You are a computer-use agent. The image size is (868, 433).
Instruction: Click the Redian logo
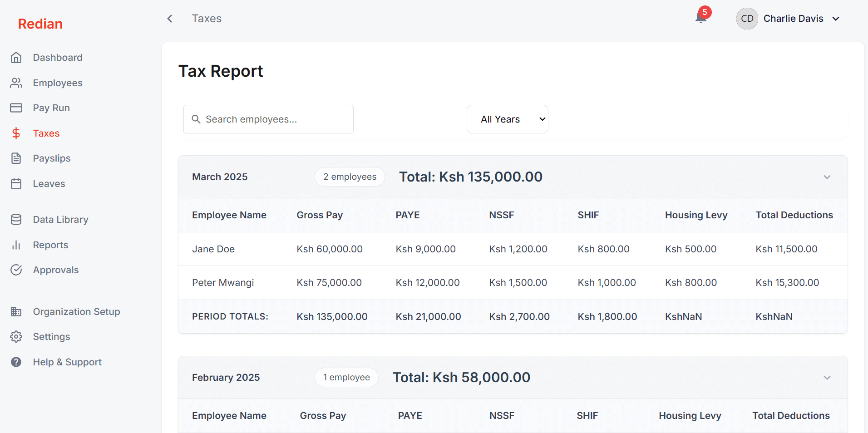coord(40,24)
